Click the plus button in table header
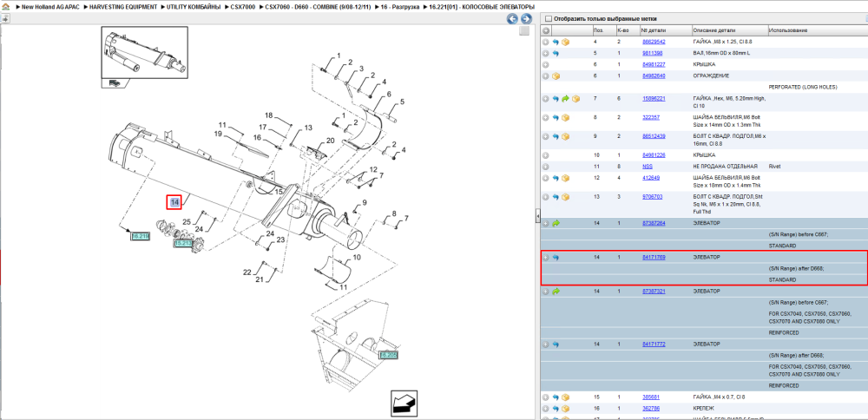This screenshot has height=420, width=868. [546, 30]
